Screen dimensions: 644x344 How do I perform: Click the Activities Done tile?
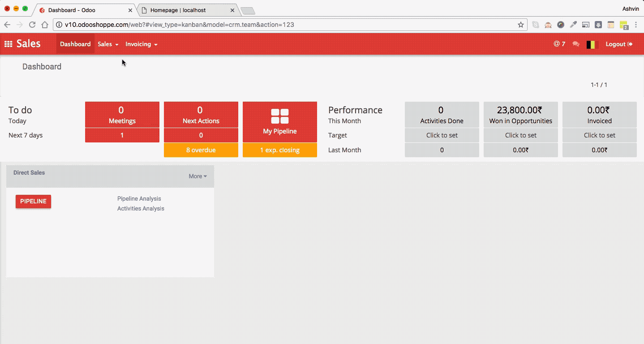[442, 115]
